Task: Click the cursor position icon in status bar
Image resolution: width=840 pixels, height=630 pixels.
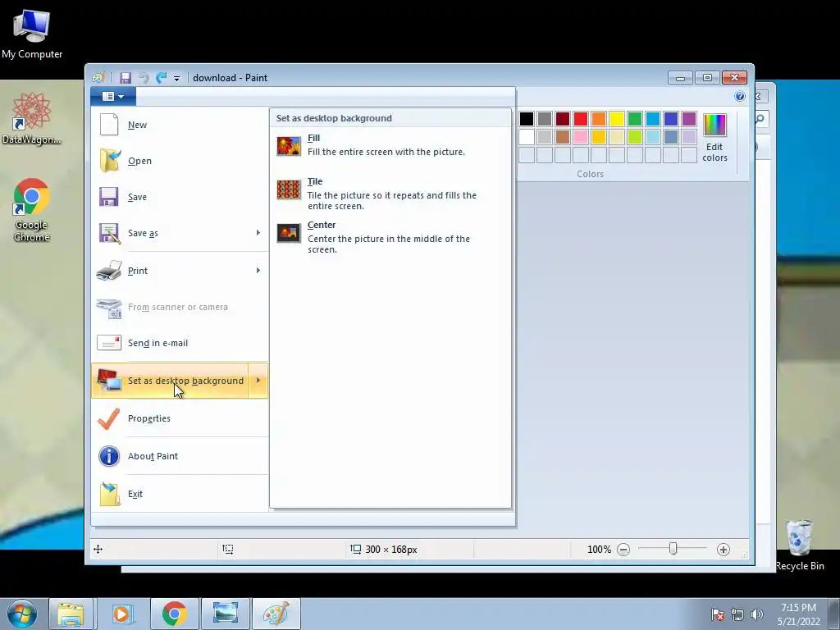Action: [x=98, y=549]
